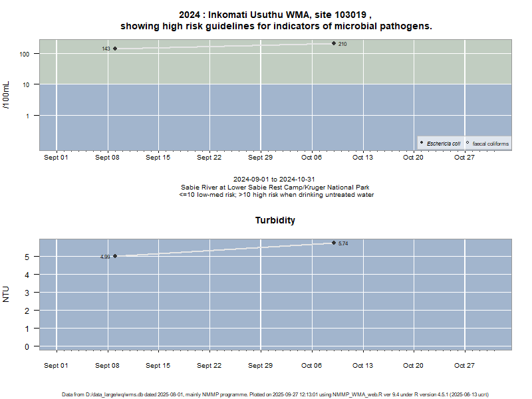Viewport: 532px width, 399px height.
Task: Click 'Sept 22' on the pathogen chart x-axis
Action: pyautogui.click(x=209, y=158)
